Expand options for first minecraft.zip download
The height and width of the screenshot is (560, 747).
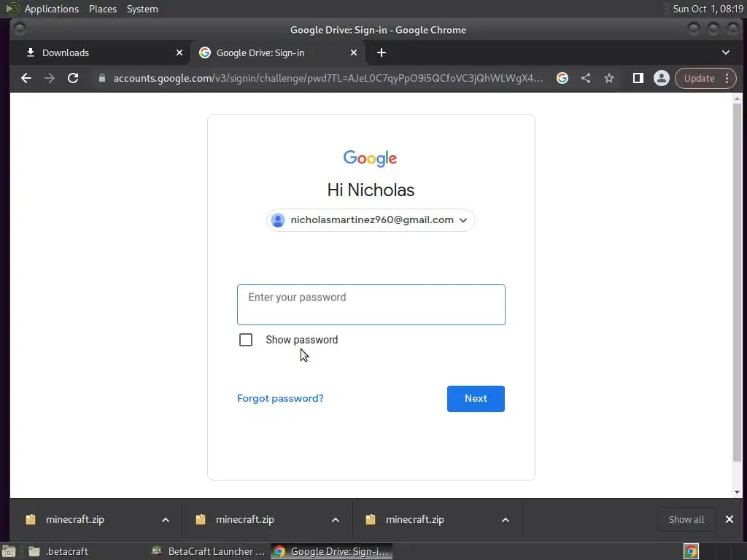tap(166, 520)
